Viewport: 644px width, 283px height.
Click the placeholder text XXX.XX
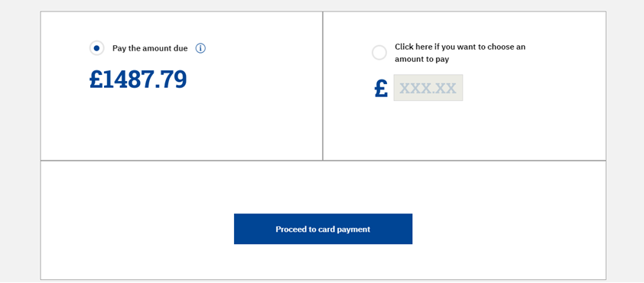pos(428,88)
